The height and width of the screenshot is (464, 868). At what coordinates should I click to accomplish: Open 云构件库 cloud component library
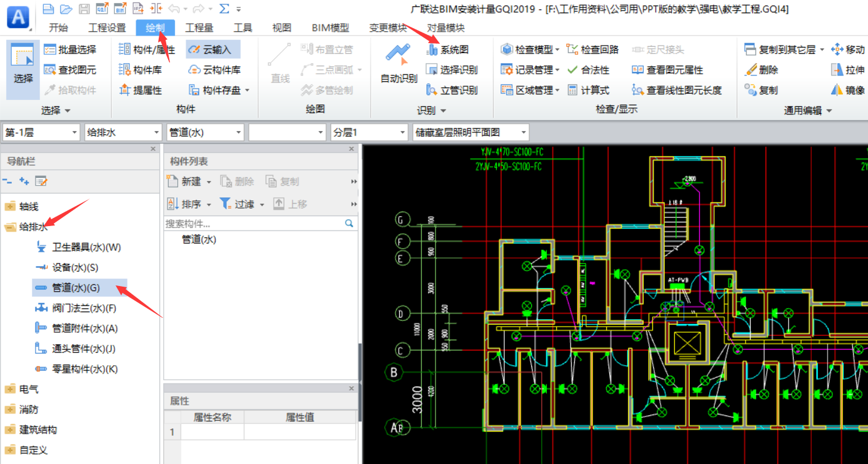pyautogui.click(x=214, y=70)
